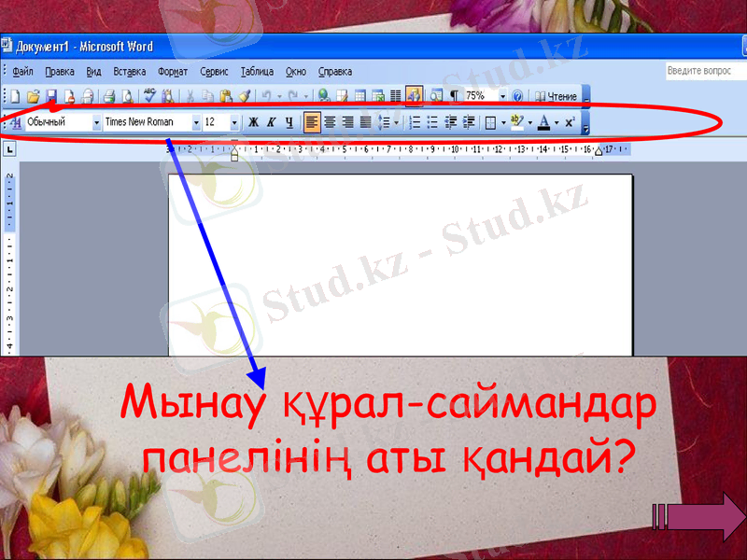Apply italic formatting with the К icon

[x=270, y=121]
